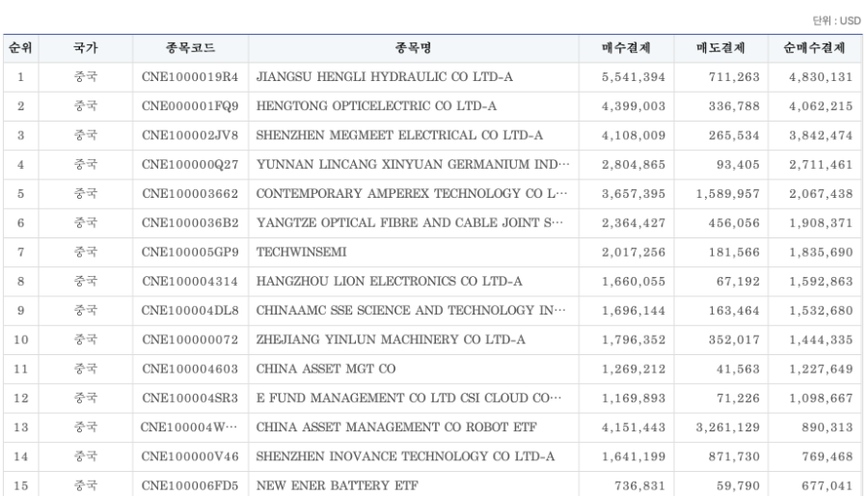This screenshot has width=868, height=496.
Task: Click the 종목코드 column header
Action: 190,48
